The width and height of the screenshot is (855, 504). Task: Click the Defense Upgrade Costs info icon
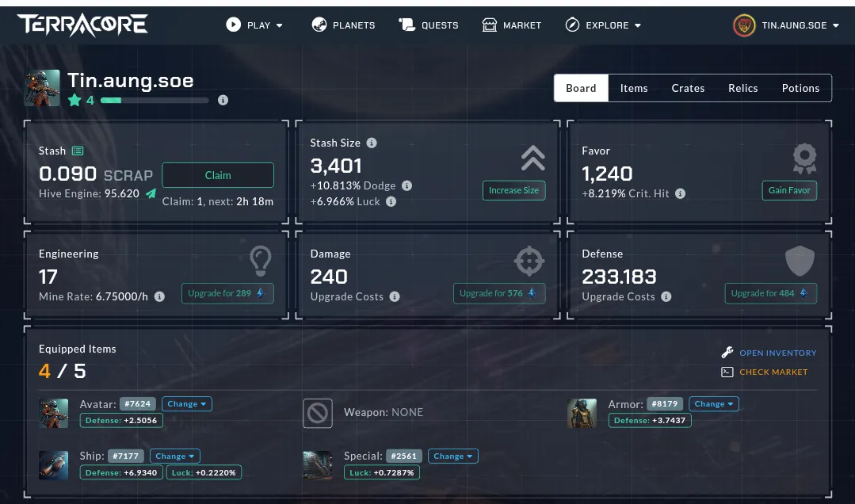click(666, 296)
